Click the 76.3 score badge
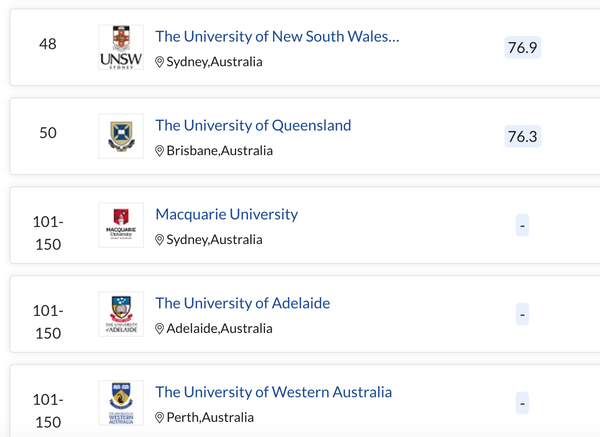This screenshot has height=437, width=600. click(x=522, y=136)
